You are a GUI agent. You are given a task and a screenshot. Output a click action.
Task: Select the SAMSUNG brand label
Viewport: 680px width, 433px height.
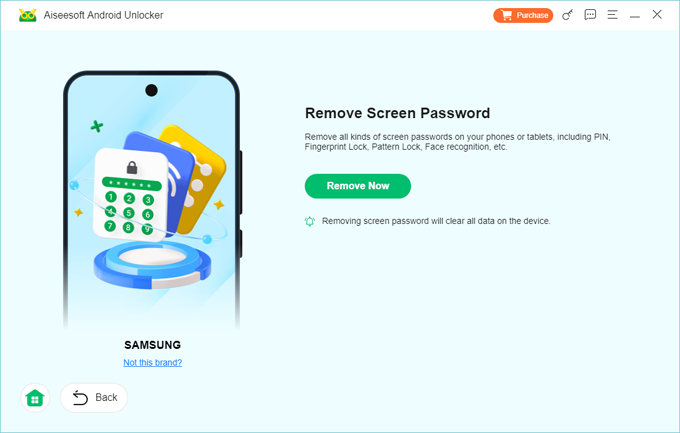click(153, 345)
